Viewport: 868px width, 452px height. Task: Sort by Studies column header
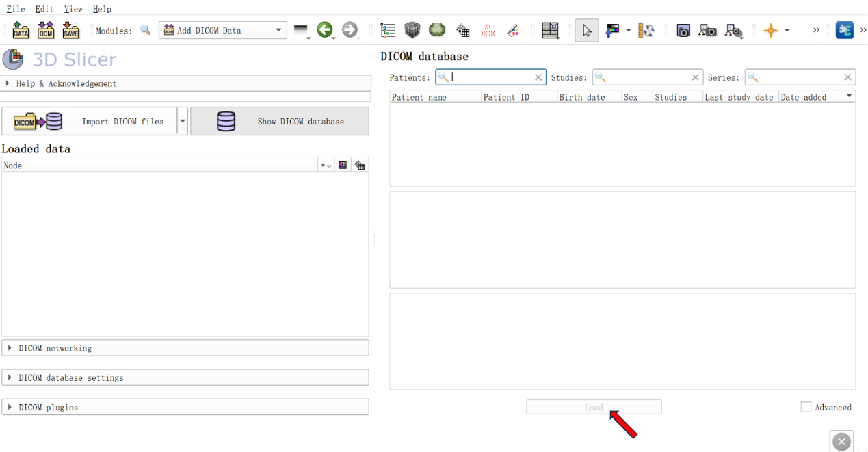point(678,97)
